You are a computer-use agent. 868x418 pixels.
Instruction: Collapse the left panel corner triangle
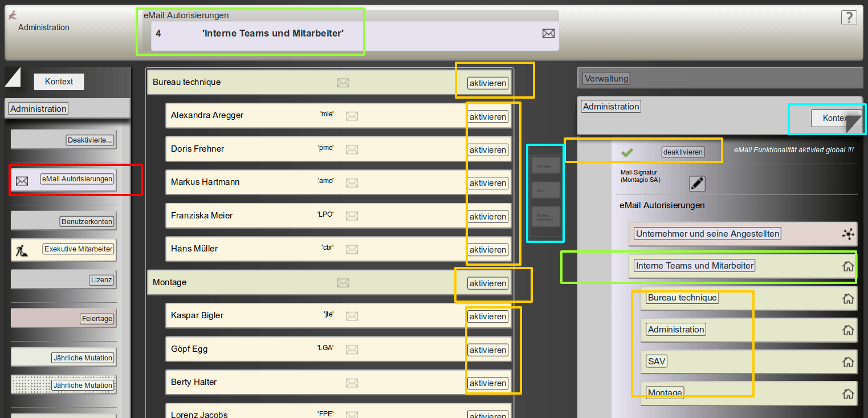(x=12, y=76)
